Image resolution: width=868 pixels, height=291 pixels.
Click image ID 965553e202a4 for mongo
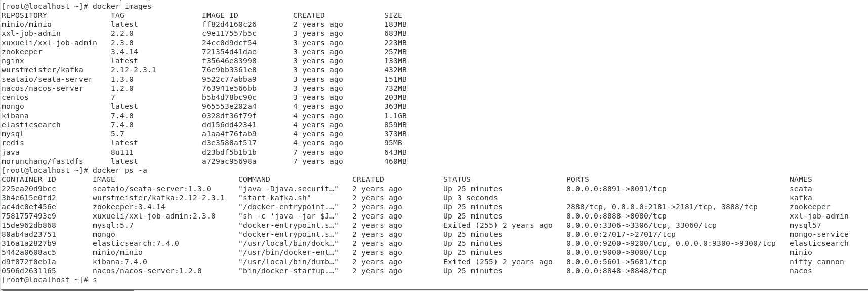[x=229, y=106]
